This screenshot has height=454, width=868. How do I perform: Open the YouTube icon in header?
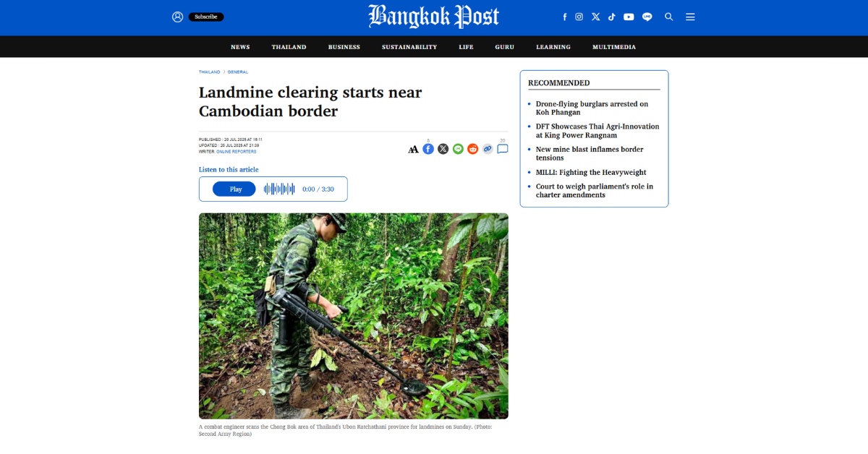629,17
